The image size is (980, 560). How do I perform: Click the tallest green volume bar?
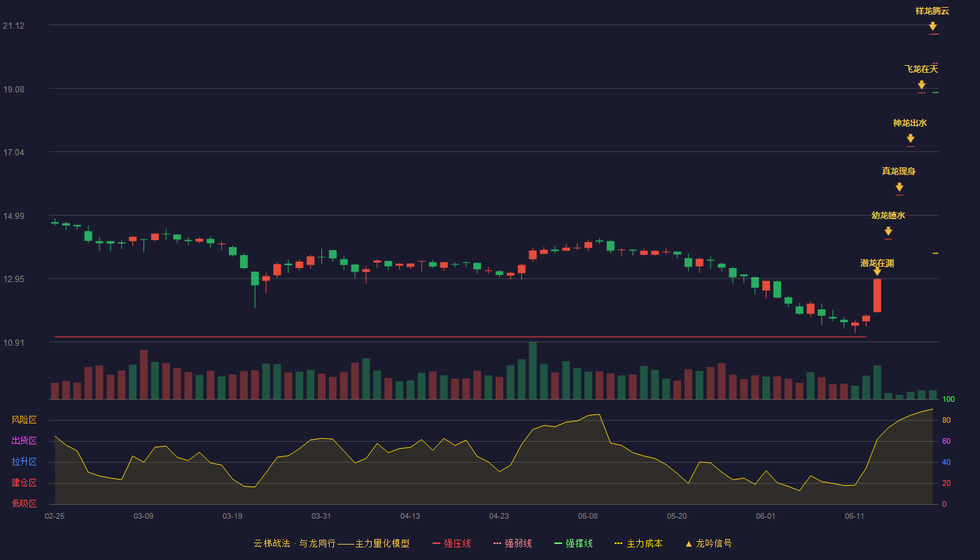pos(533,370)
